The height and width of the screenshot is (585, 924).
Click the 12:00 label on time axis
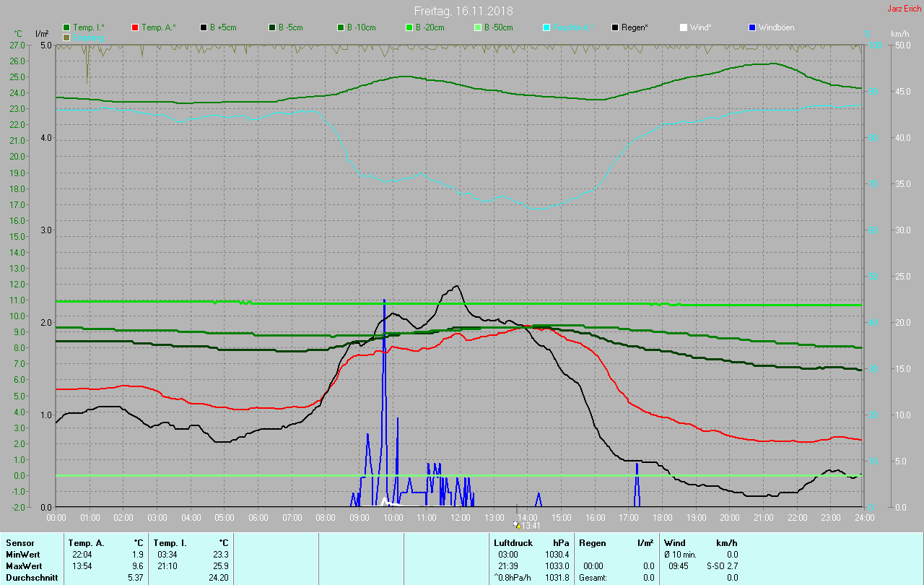coord(460,517)
